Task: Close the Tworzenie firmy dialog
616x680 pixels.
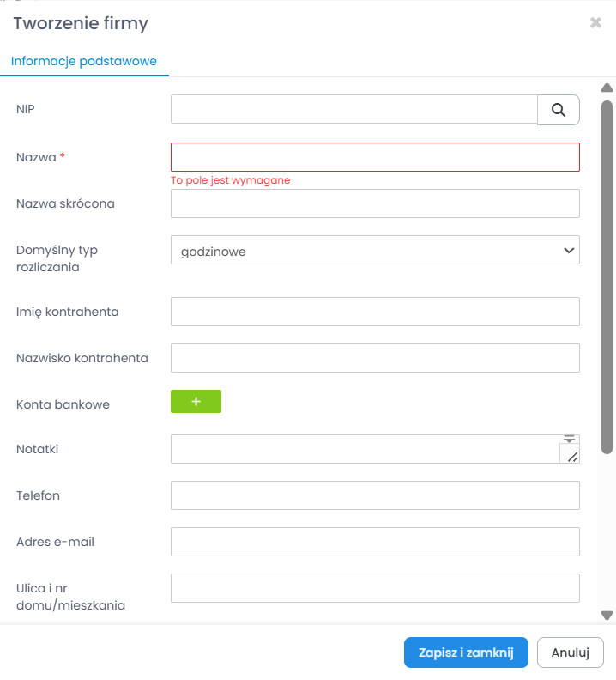Action: click(595, 23)
